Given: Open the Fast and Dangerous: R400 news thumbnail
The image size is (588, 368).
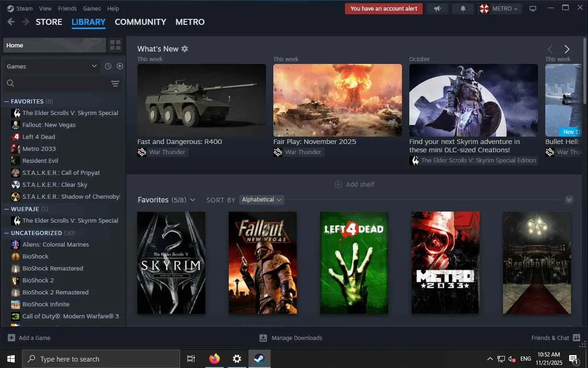Looking at the screenshot, I should pyautogui.click(x=202, y=100).
